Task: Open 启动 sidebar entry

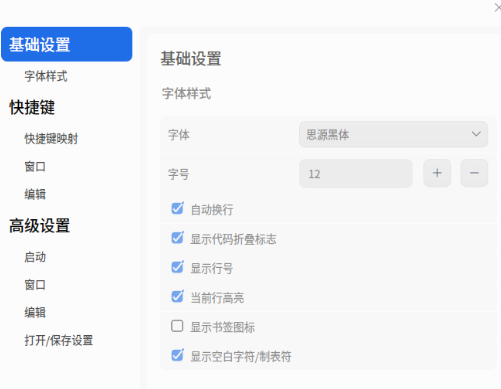Action: point(35,257)
